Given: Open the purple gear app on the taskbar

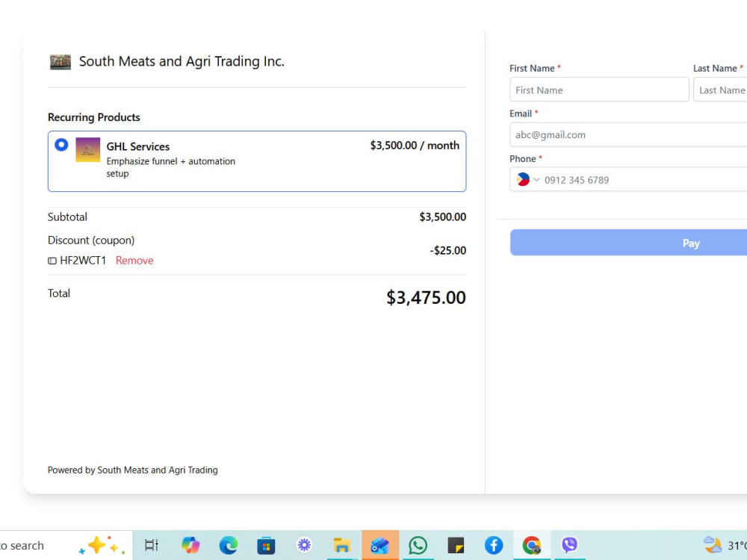Looking at the screenshot, I should [x=304, y=544].
